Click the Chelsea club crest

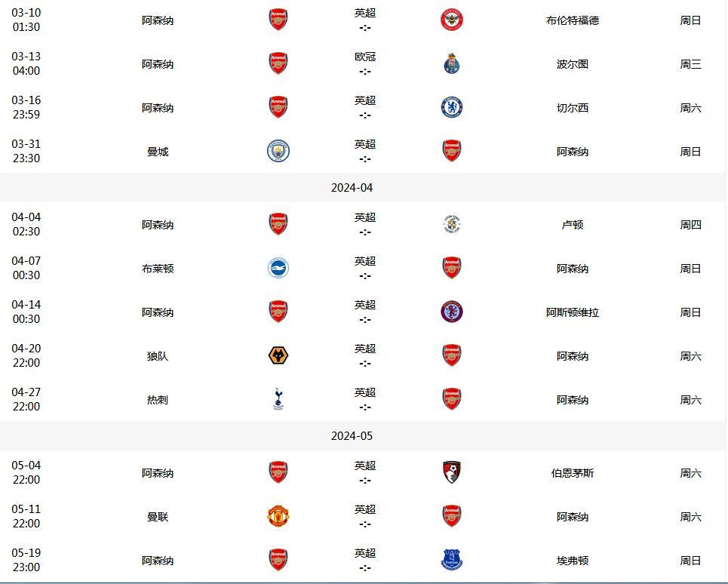point(452,107)
